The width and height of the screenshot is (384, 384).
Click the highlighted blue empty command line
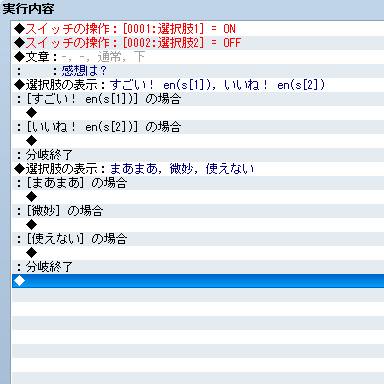click(198, 281)
